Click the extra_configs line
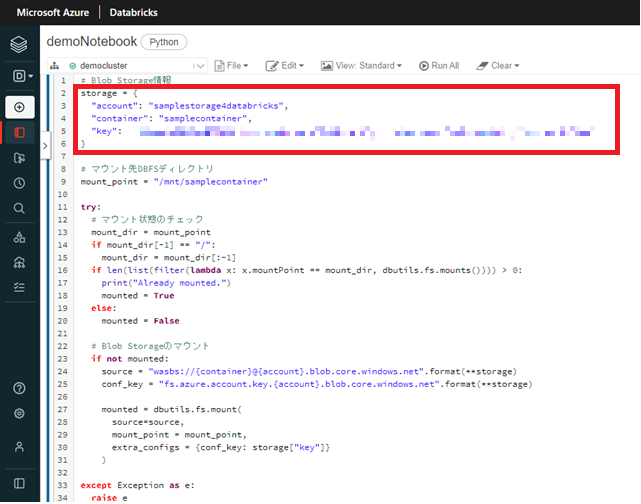 coord(221,448)
